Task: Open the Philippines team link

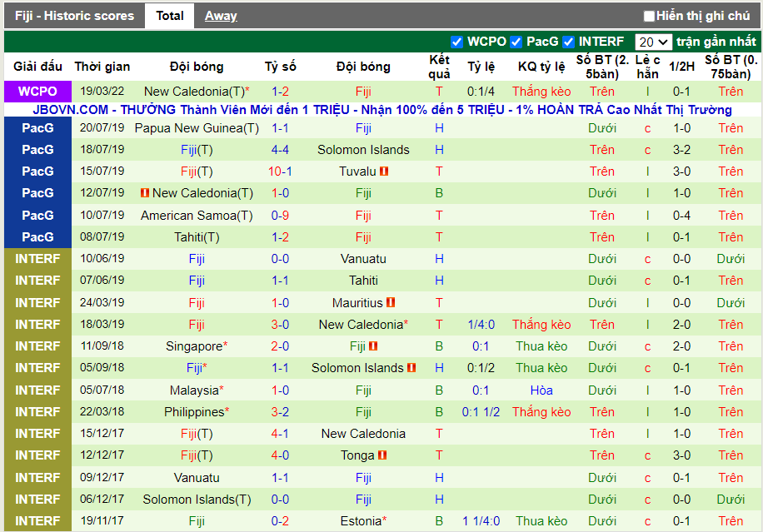Action: [x=194, y=412]
